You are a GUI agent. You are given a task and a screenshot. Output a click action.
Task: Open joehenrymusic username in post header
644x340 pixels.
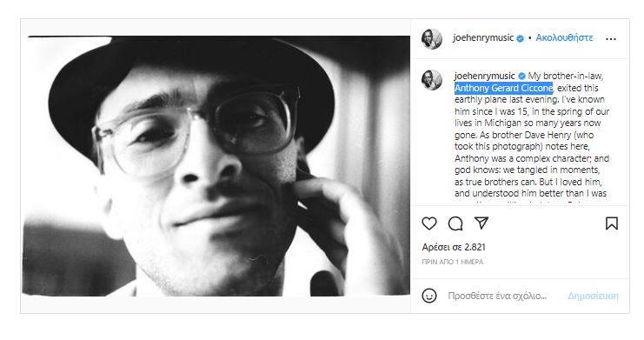tap(483, 37)
